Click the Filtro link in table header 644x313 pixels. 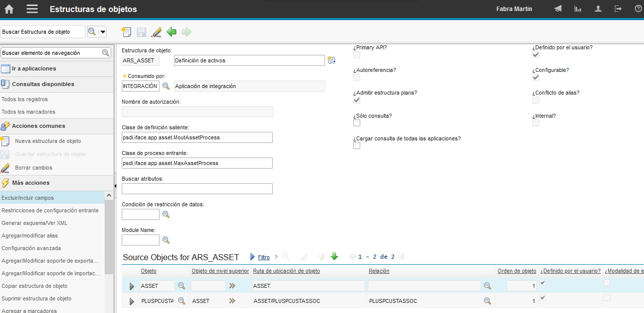click(264, 257)
